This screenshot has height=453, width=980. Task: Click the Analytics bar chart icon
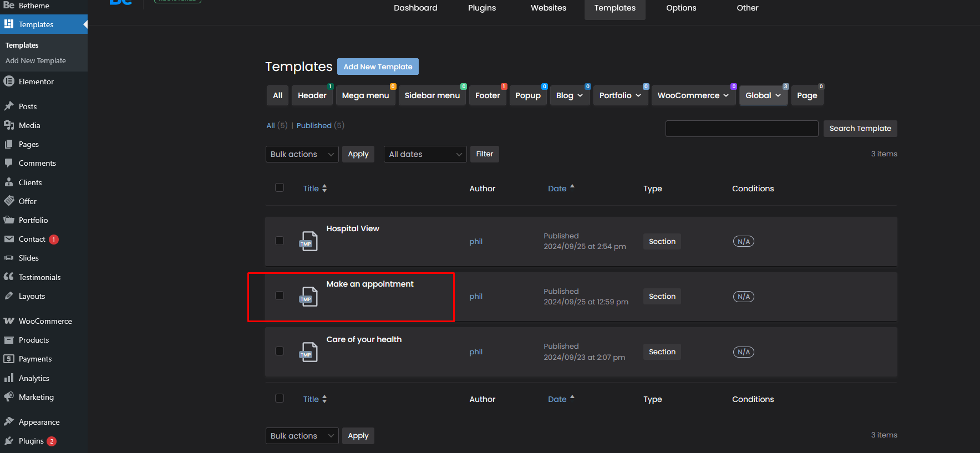click(x=9, y=378)
